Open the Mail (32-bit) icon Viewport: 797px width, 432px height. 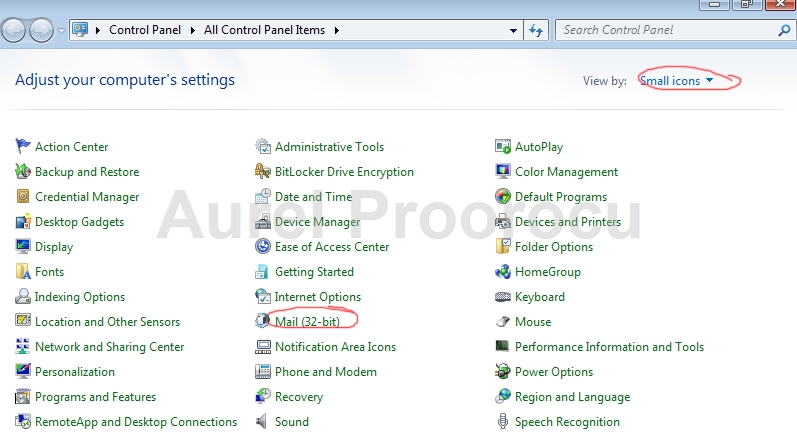[x=262, y=321]
